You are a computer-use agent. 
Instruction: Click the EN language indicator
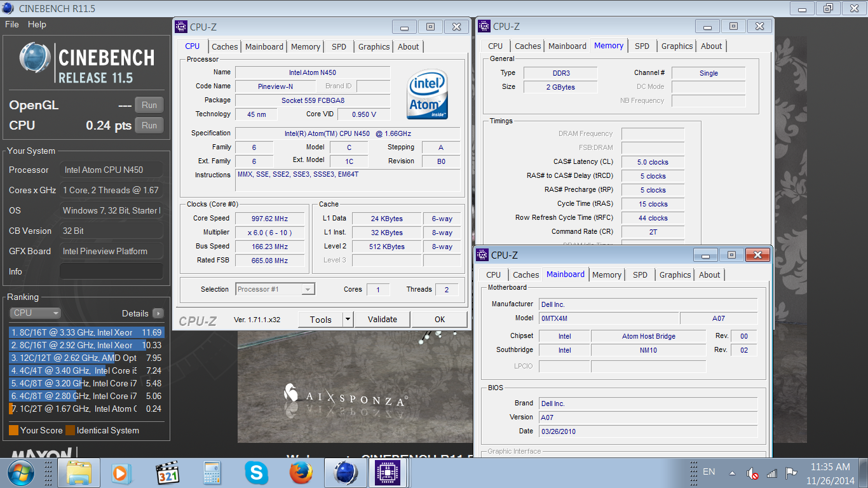point(709,471)
